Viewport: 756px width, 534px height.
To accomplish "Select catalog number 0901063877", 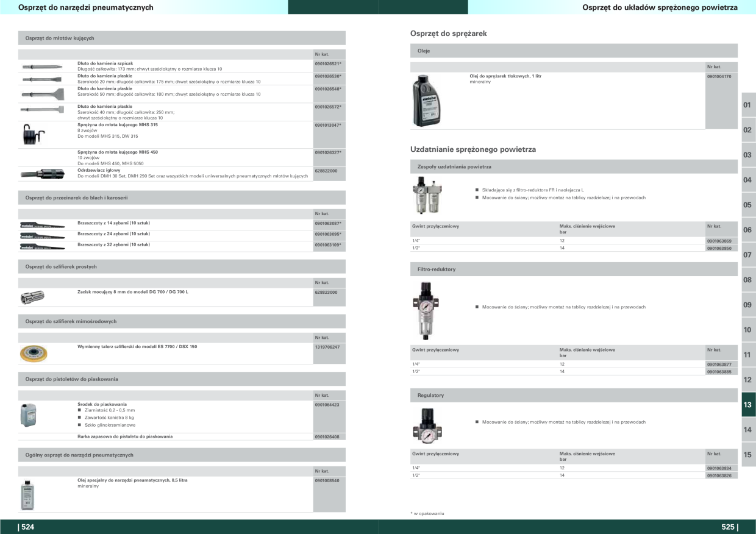I will (719, 365).
